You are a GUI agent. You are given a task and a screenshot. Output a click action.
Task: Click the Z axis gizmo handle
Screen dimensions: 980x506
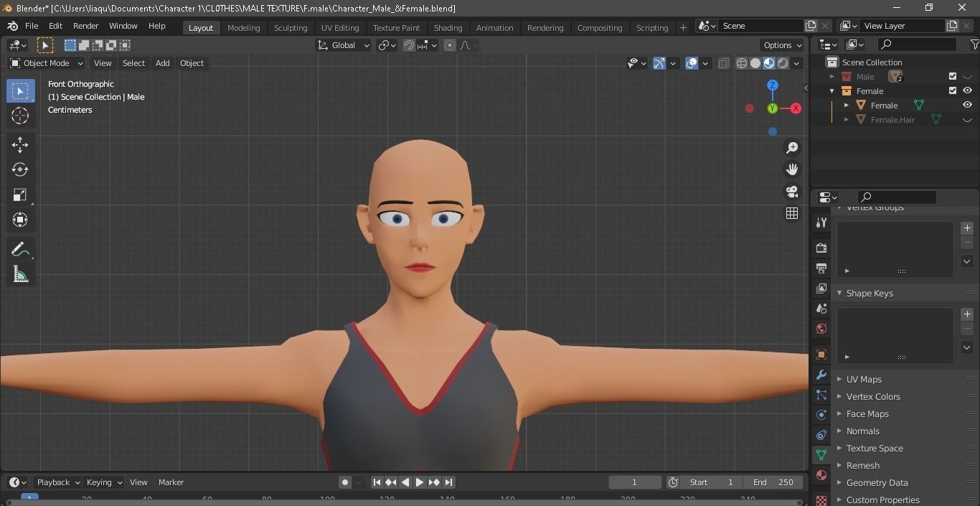(773, 85)
